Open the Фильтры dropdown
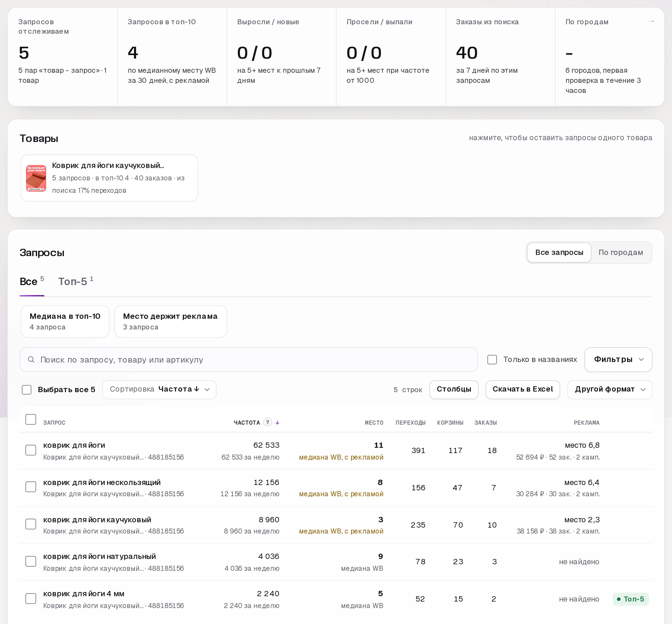Viewport: 672px width, 624px height. [618, 359]
